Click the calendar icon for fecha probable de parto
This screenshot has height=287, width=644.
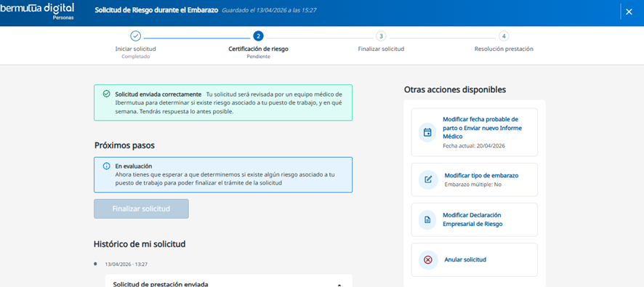(x=427, y=132)
